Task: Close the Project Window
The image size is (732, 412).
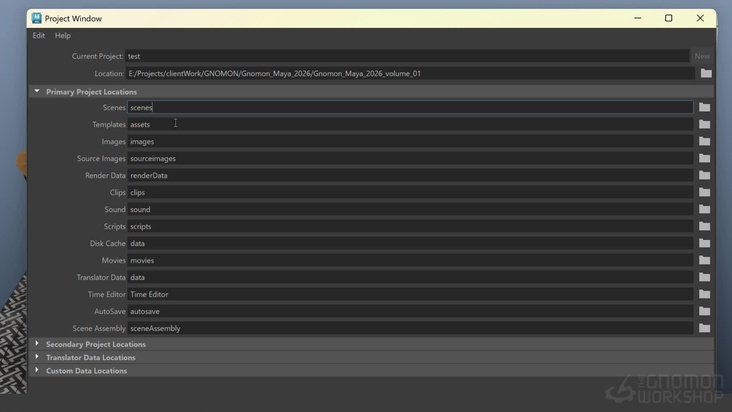Action: point(700,18)
